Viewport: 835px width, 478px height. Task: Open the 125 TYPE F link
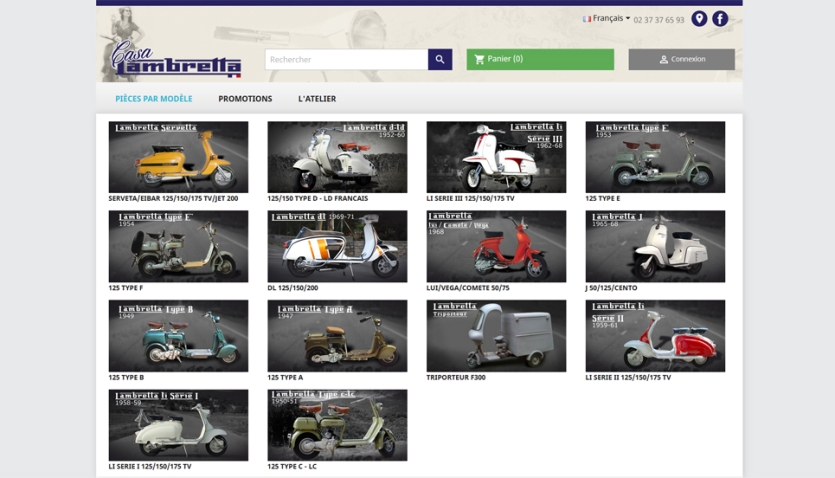point(126,287)
